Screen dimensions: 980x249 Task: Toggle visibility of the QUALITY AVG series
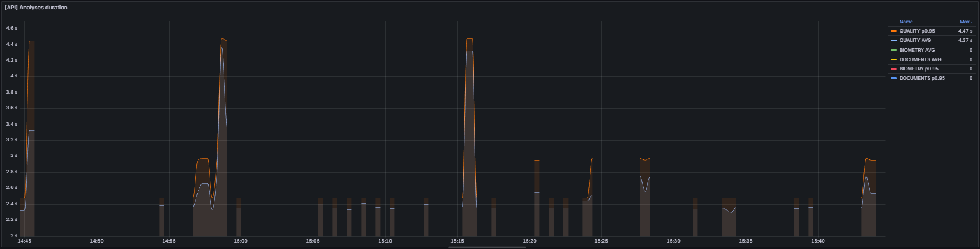click(915, 40)
